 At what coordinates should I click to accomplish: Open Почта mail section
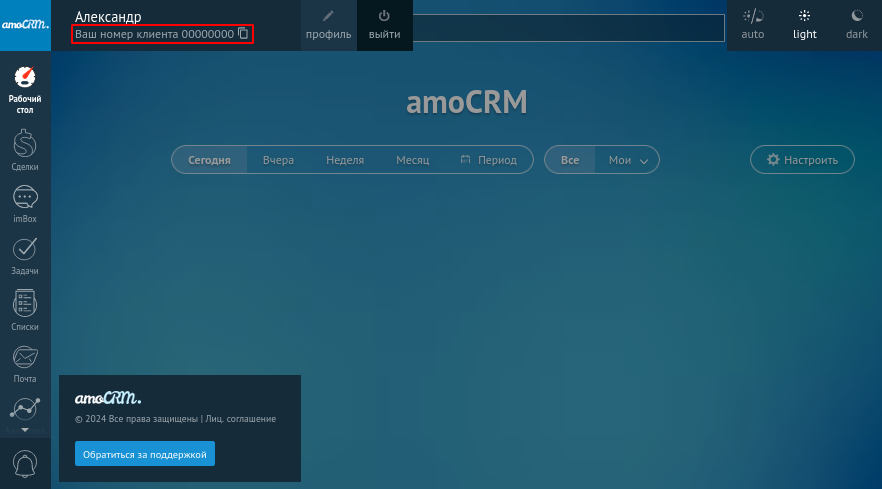point(25,365)
